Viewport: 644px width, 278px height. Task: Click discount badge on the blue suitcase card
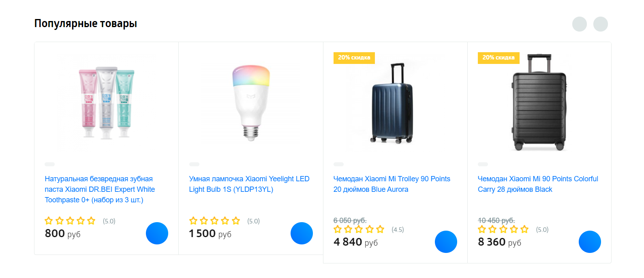pyautogui.click(x=354, y=58)
